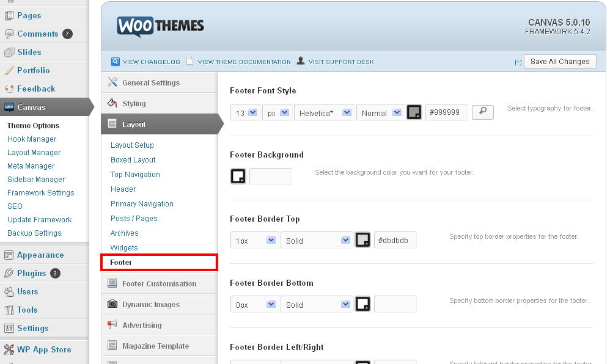Click the Footer Border Top hex field
610x364 pixels.
click(x=395, y=240)
